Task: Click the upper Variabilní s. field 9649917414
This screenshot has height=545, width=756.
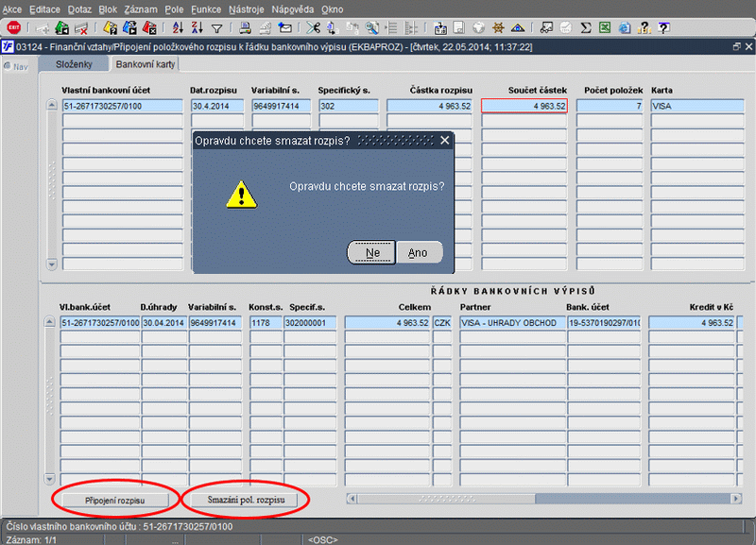Action: (281, 106)
